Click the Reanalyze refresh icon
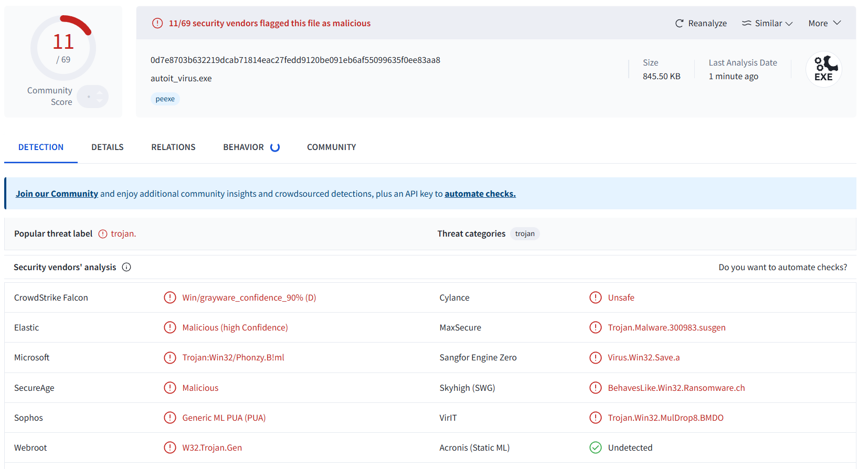This screenshot has width=868, height=469. click(x=679, y=23)
